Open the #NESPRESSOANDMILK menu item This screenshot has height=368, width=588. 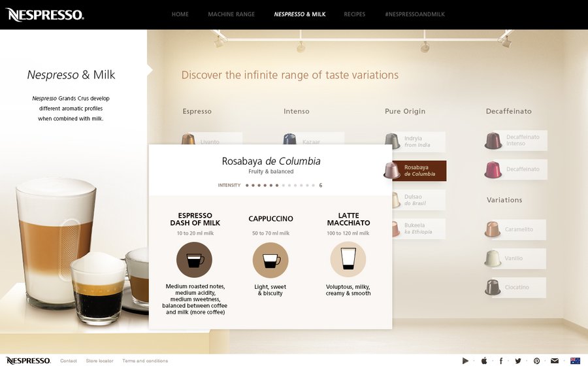point(415,14)
